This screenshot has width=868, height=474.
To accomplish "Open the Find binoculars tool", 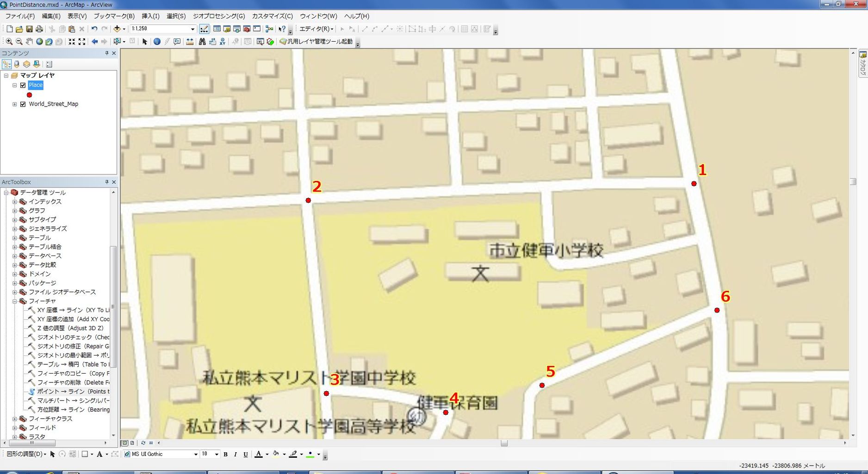I will tap(202, 42).
